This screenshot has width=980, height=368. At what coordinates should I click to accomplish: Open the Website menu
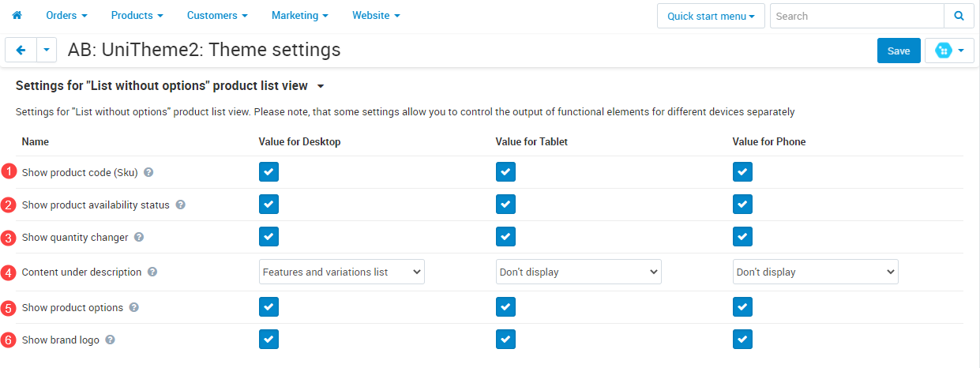[376, 15]
